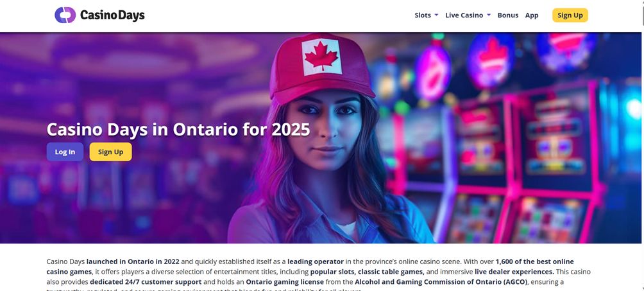
Task: Click the Casino Days in Ontario heading
Action: (178, 129)
